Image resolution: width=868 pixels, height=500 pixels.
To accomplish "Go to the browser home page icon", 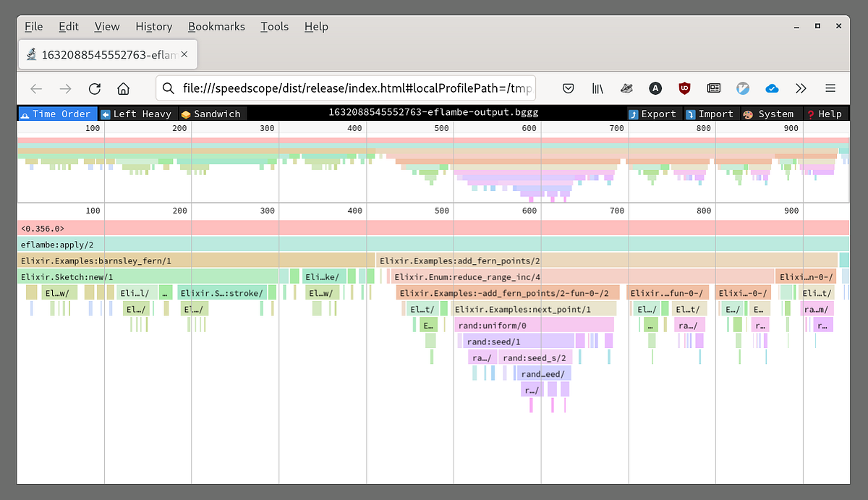I will pos(124,88).
